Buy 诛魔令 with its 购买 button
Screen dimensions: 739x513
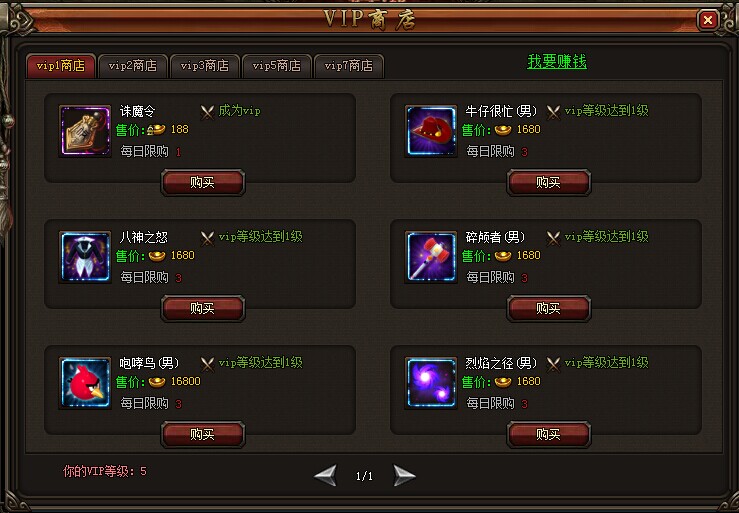pos(203,182)
